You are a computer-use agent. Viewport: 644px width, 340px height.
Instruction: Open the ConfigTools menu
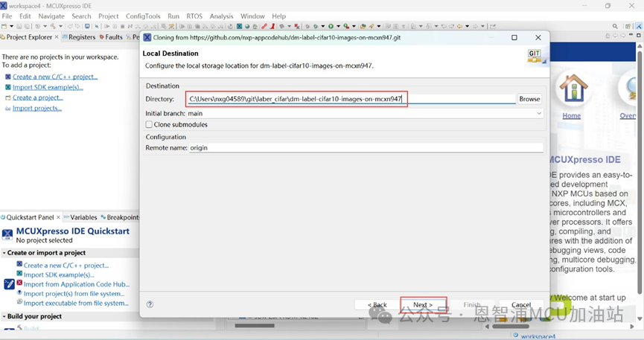(143, 16)
